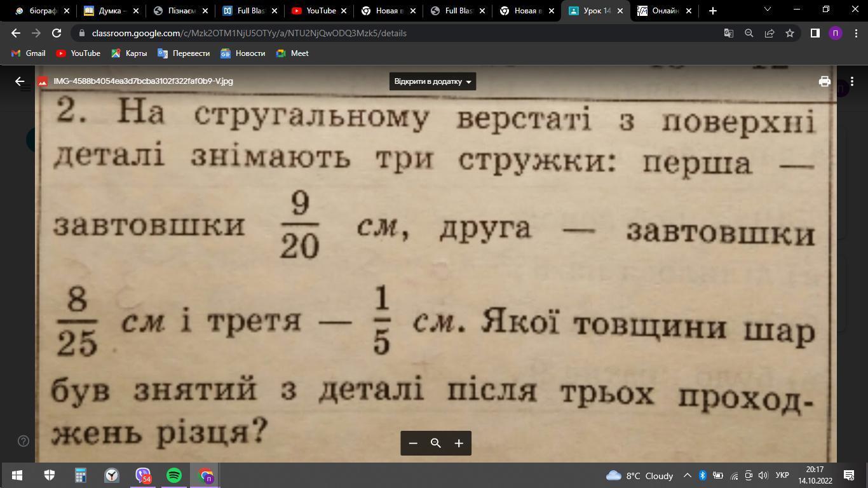Reset zoom with the magnifier button
This screenshot has height=488, width=868.
[436, 443]
